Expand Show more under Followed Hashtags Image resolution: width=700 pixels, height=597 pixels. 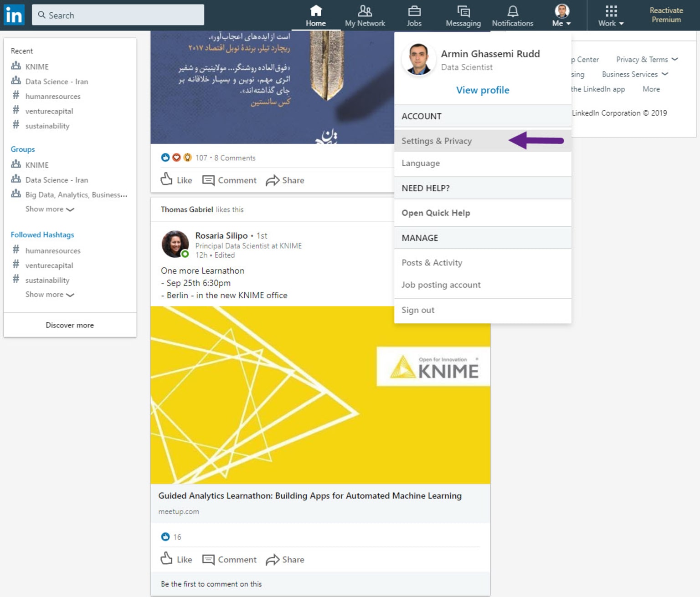(x=50, y=295)
